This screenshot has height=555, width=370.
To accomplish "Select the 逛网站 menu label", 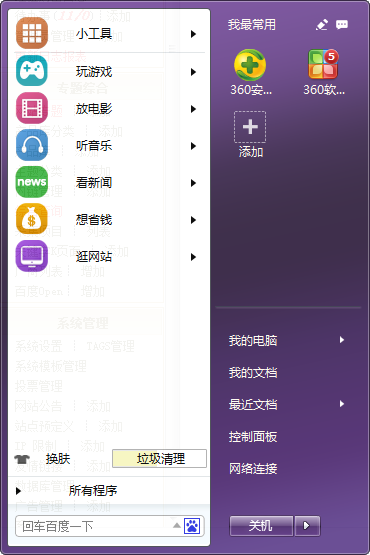I will point(94,257).
